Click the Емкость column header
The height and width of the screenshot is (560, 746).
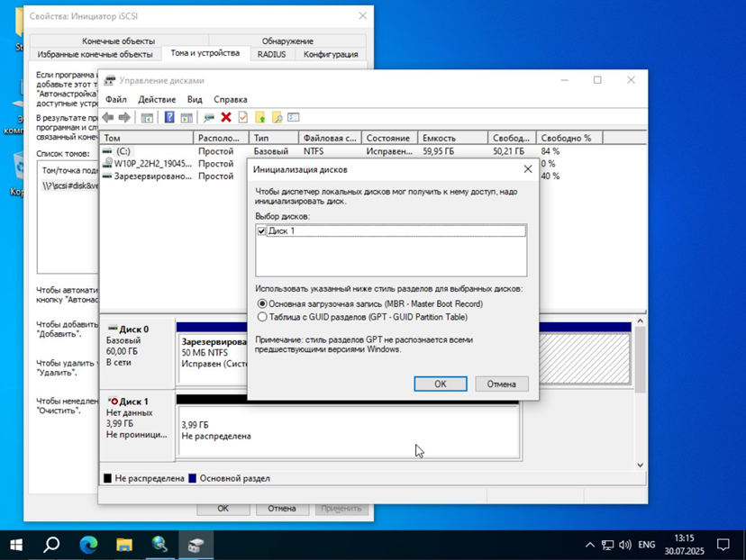pos(452,138)
